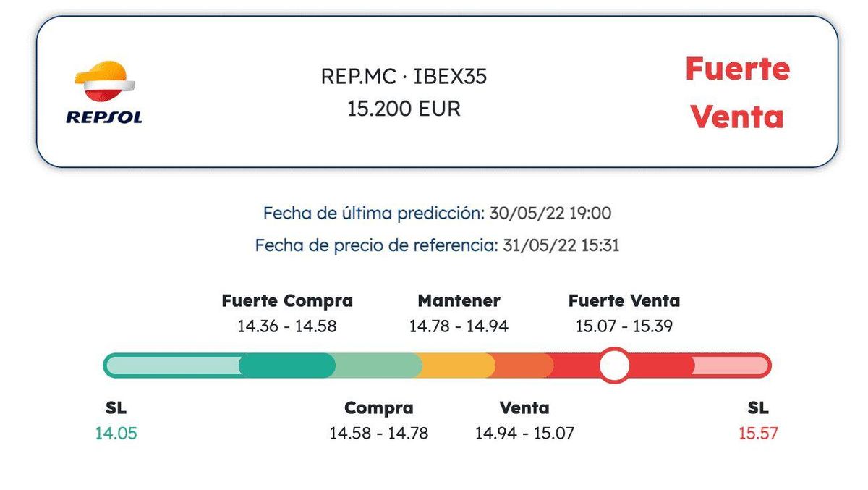Click the Venta label below bar

click(x=524, y=408)
